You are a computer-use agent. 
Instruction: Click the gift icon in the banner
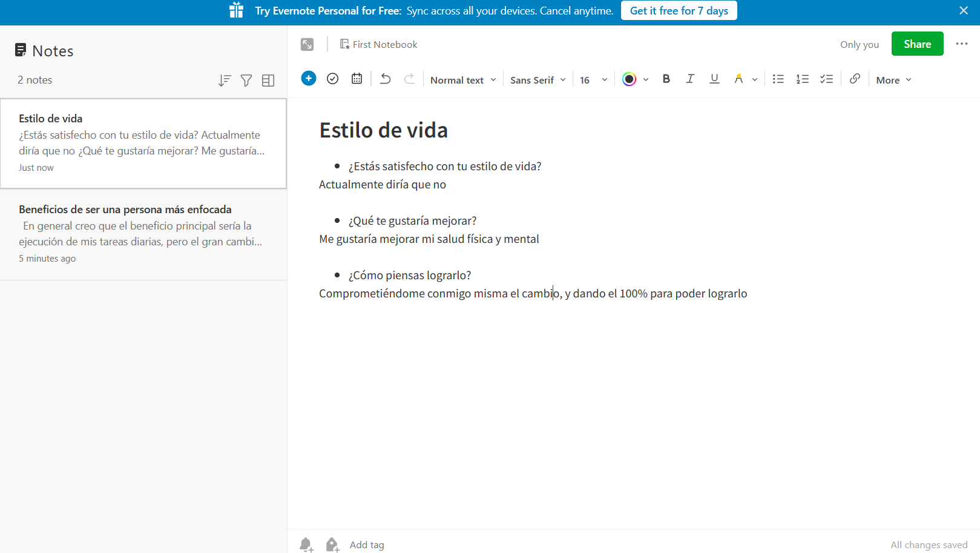pos(236,10)
